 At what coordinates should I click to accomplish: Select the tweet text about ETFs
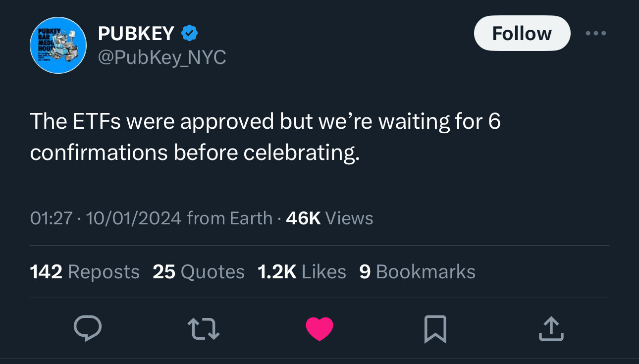(266, 137)
